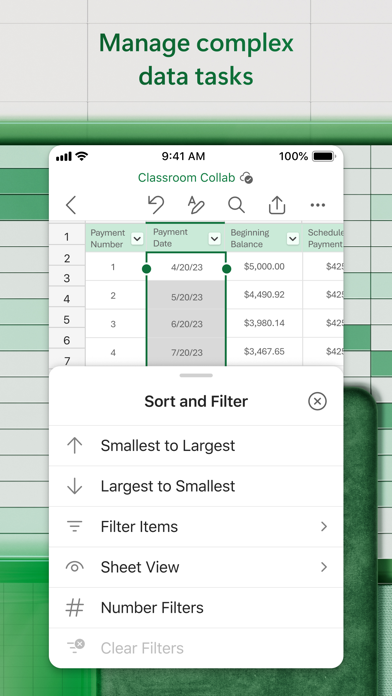Screen dimensions: 392x696
Task: Undo the last action
Action: click(x=156, y=205)
